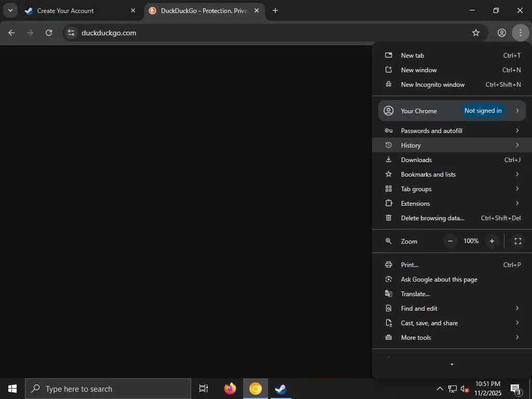Choose Ask Google about this page
This screenshot has height=399, width=532.
click(453, 279)
